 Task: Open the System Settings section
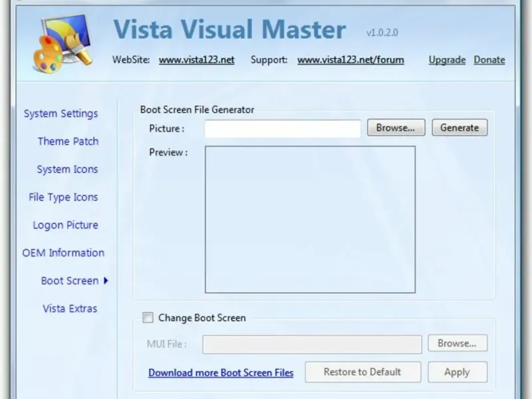point(61,113)
